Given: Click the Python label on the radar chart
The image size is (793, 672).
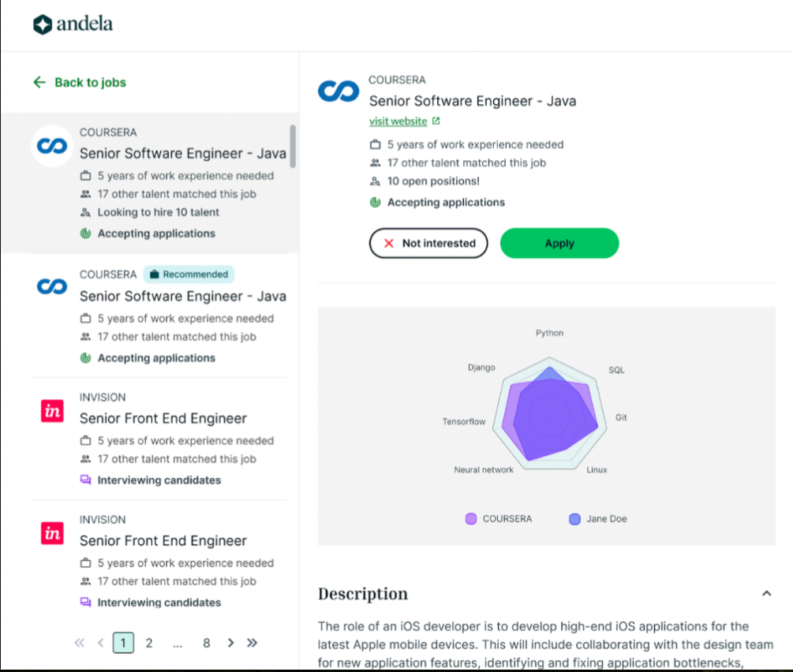Looking at the screenshot, I should point(550,333).
